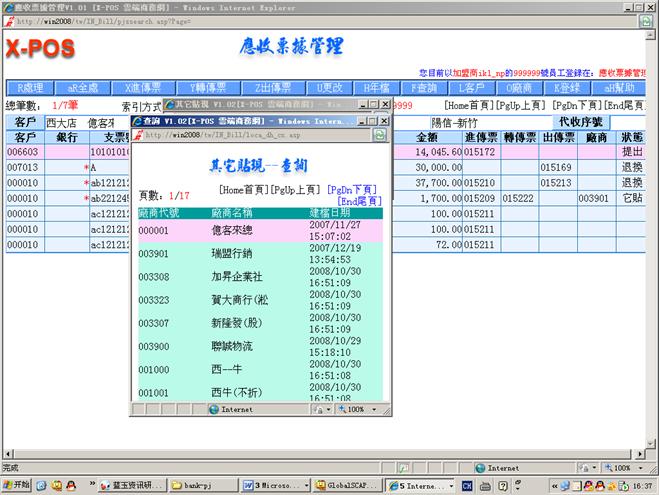Click the Internet zone icon in popup status bar
The width and height of the screenshot is (659, 495).
tap(213, 409)
